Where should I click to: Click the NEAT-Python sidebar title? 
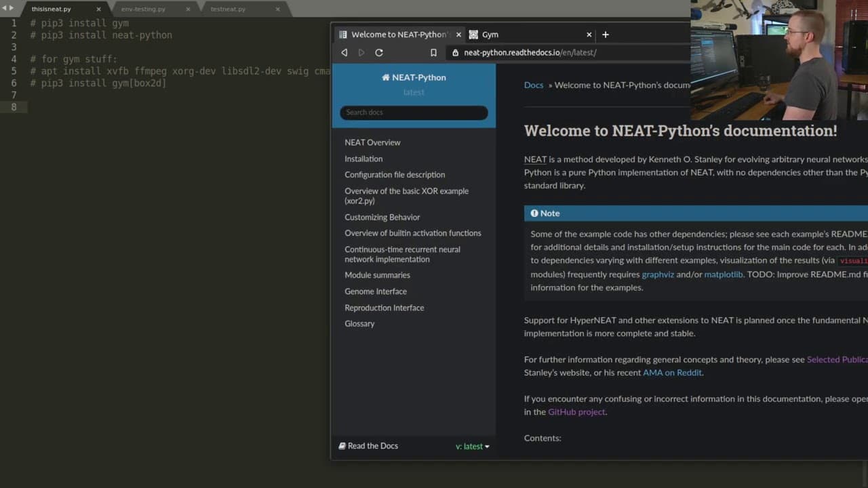(419, 77)
